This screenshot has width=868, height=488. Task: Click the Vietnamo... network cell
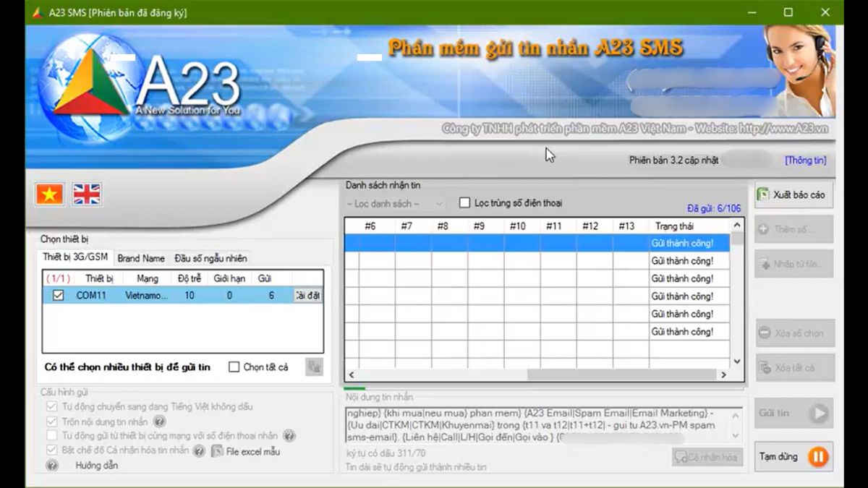(146, 295)
